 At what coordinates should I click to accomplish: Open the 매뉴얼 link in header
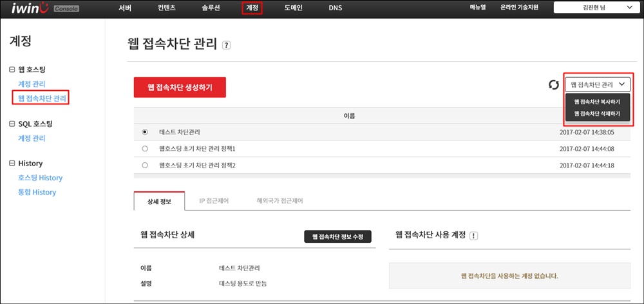tap(478, 7)
